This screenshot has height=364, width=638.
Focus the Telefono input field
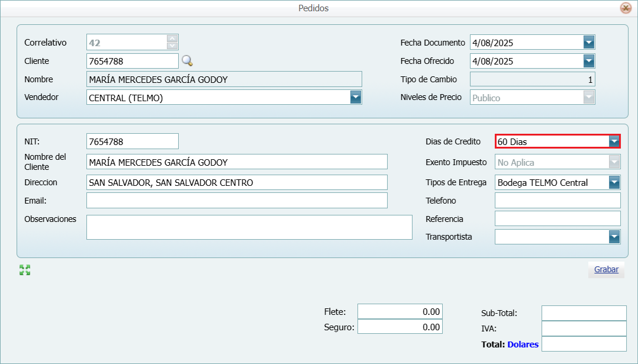coord(557,201)
